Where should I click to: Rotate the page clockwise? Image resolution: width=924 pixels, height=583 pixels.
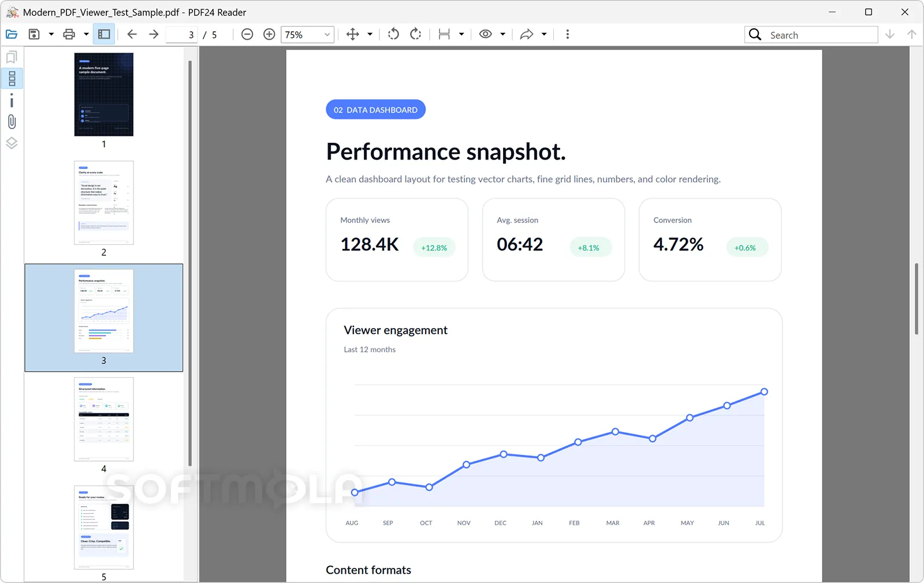[x=416, y=35]
